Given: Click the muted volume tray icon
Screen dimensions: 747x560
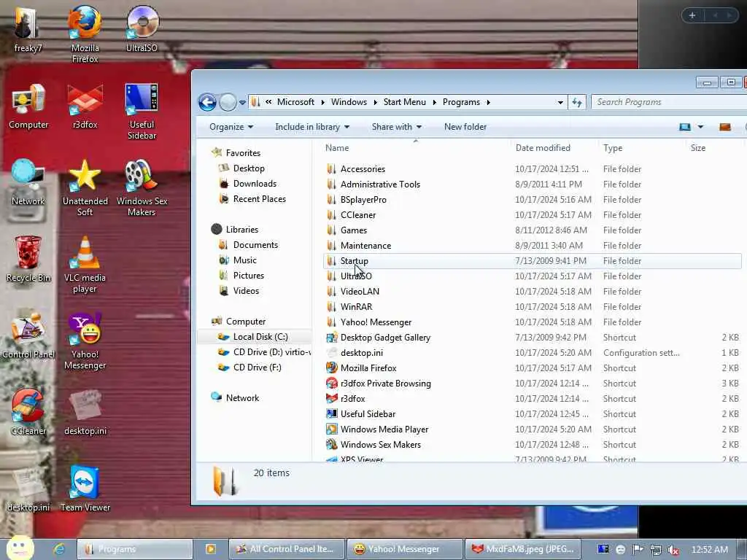Looking at the screenshot, I should 673,550.
